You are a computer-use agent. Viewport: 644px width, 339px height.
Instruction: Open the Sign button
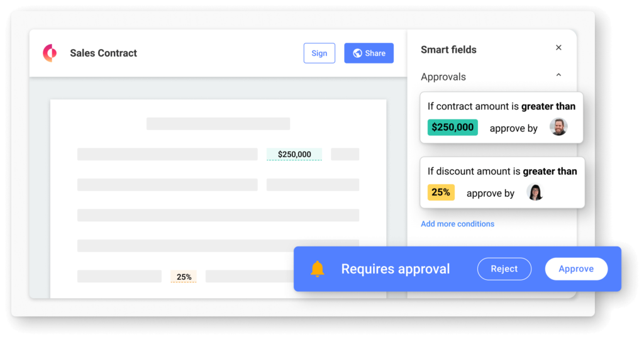[319, 53]
